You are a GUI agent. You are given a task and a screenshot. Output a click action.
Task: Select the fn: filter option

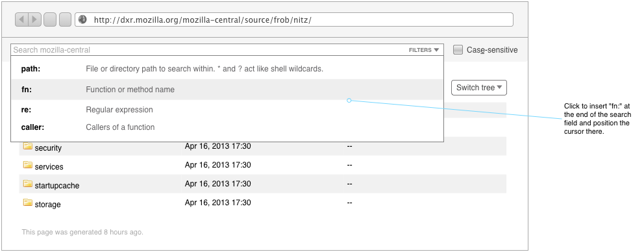[227, 90]
